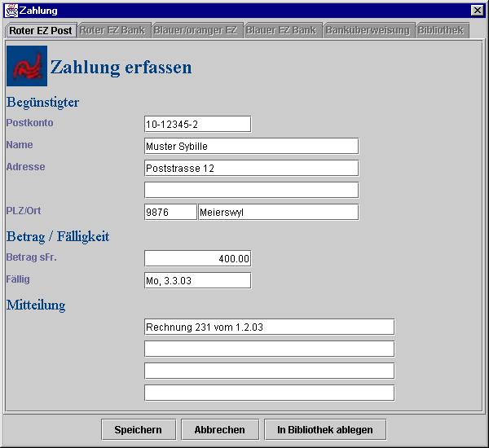
Task: Show the Bibliothek tab
Action: point(442,30)
